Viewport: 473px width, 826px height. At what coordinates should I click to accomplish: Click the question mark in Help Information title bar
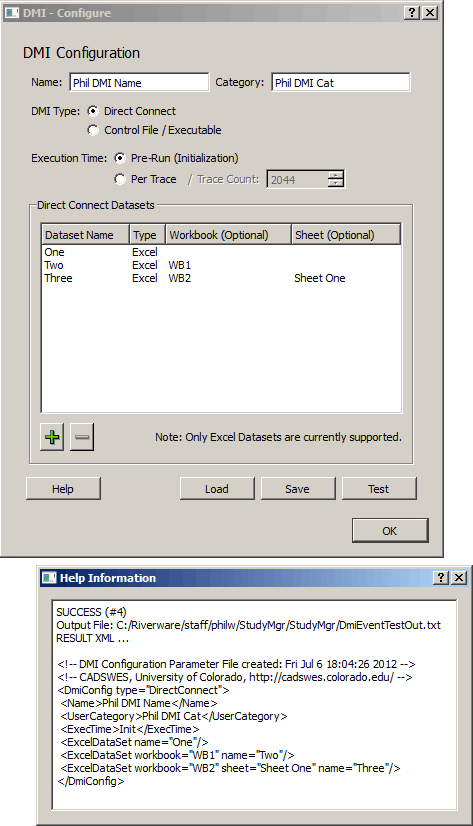pos(441,578)
